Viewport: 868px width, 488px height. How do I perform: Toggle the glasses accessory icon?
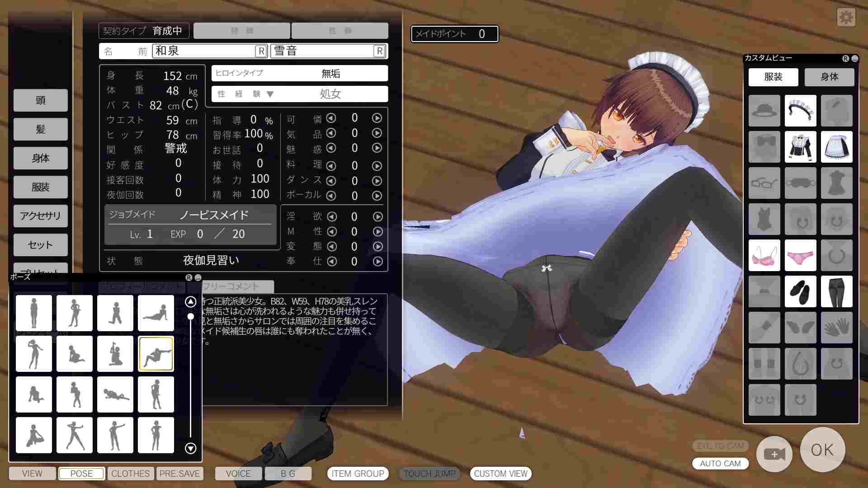tap(764, 183)
